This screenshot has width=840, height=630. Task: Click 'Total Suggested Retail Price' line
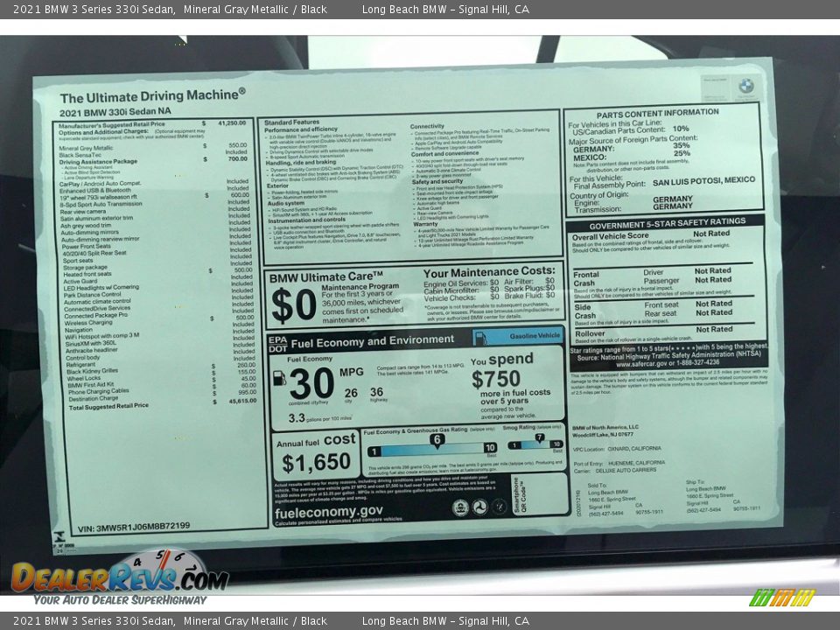pos(108,407)
